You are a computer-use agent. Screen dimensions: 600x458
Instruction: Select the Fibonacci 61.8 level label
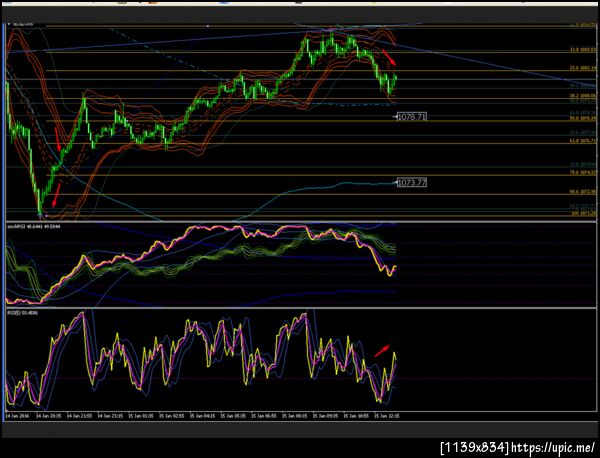[x=582, y=141]
